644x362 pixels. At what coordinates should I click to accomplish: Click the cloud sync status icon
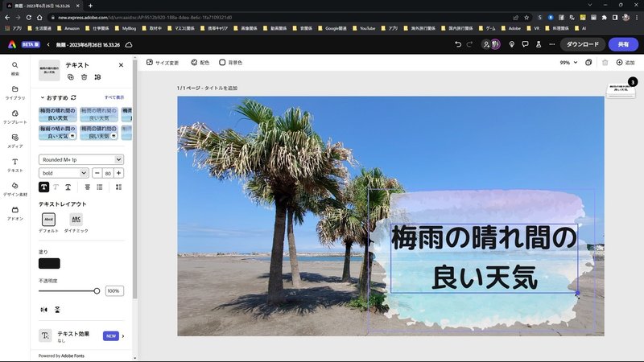pyautogui.click(x=129, y=44)
